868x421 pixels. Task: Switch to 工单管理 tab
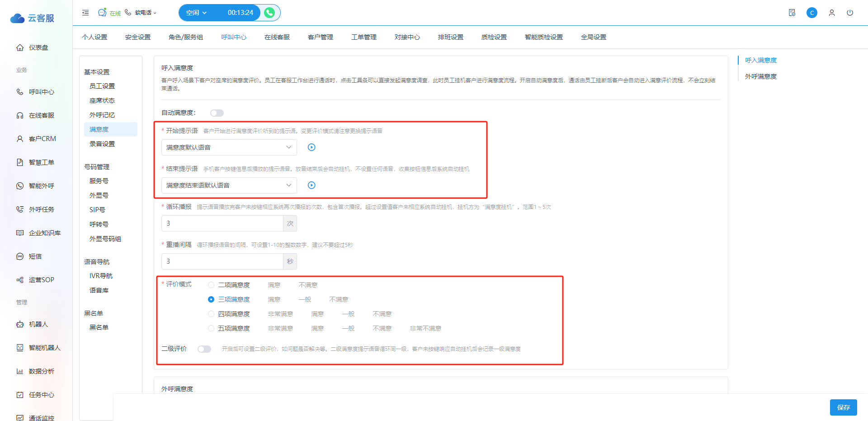pos(364,37)
